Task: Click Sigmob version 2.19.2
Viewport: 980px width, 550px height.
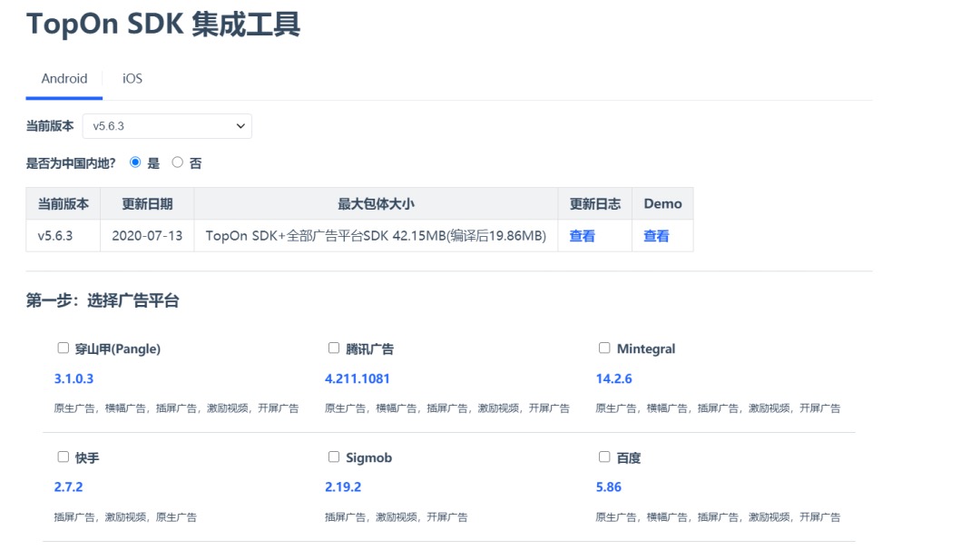Action: (343, 487)
